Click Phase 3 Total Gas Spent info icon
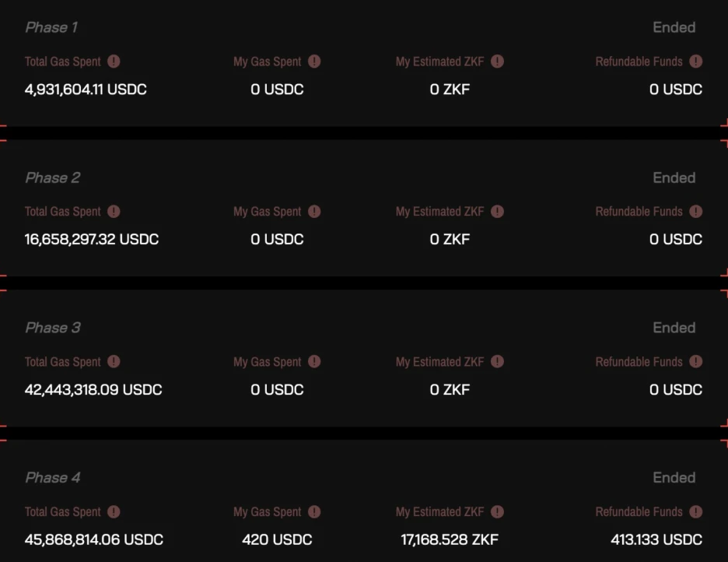The width and height of the screenshot is (728, 562). 114,362
